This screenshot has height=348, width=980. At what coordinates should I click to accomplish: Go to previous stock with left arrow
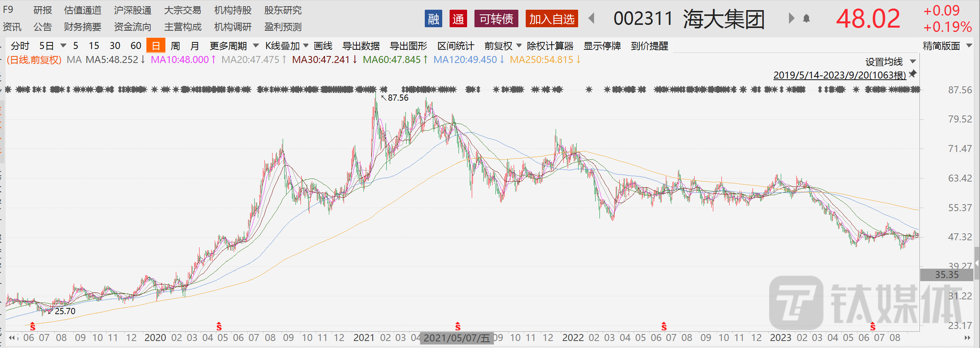tap(591, 18)
